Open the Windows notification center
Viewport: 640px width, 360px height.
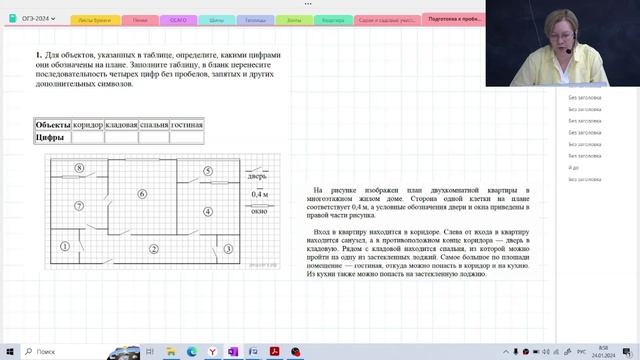627,351
